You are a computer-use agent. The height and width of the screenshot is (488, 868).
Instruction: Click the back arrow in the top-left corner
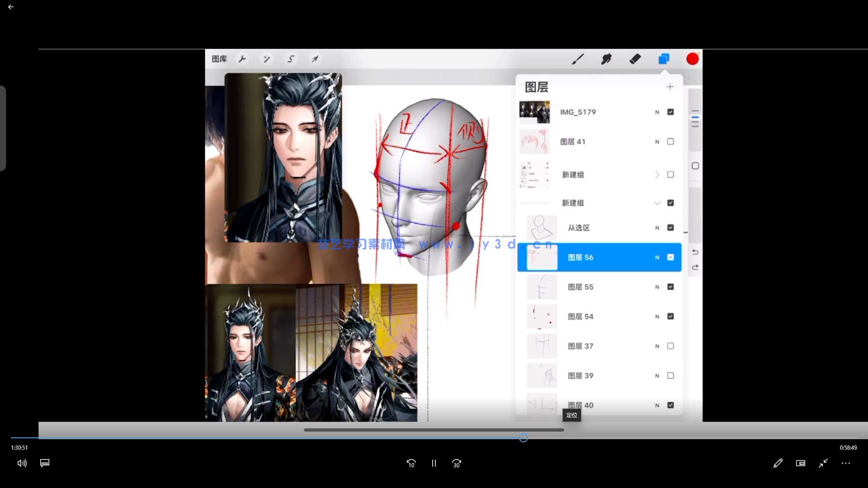coord(11,7)
